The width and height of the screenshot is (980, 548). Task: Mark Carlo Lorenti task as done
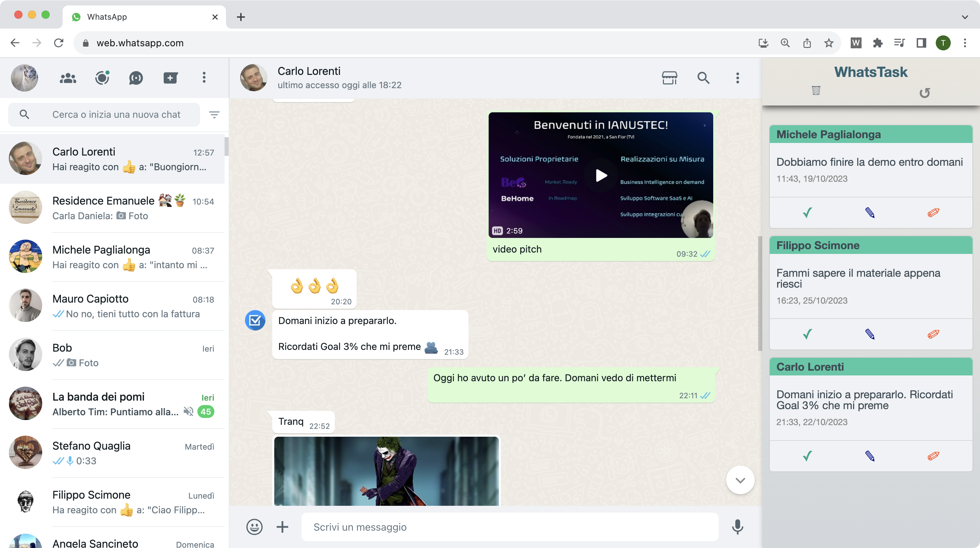pos(807,456)
